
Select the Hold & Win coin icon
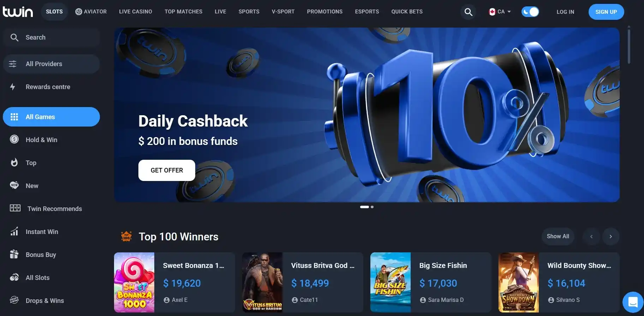coord(14,139)
